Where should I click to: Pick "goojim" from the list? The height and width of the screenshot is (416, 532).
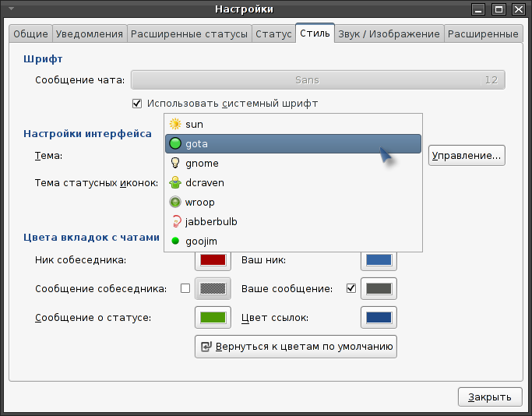293,241
